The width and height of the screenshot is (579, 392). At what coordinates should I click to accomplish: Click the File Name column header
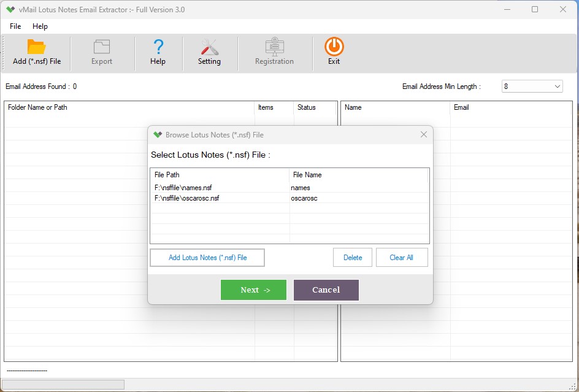[x=359, y=175]
